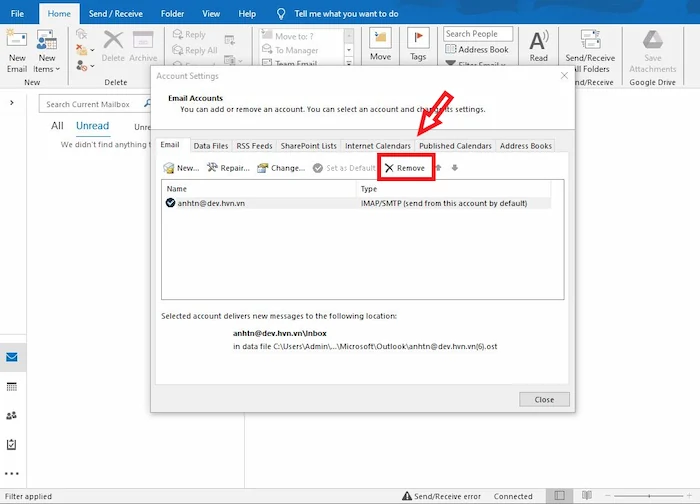Open the Junk dropdown arrow in the Delete group
The image size is (700, 504).
pos(92,66)
